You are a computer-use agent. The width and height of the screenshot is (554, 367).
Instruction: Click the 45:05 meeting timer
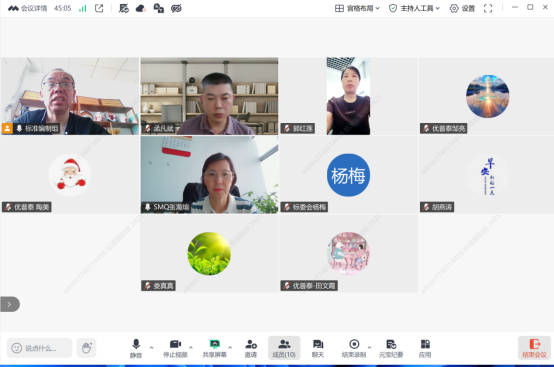coord(63,8)
